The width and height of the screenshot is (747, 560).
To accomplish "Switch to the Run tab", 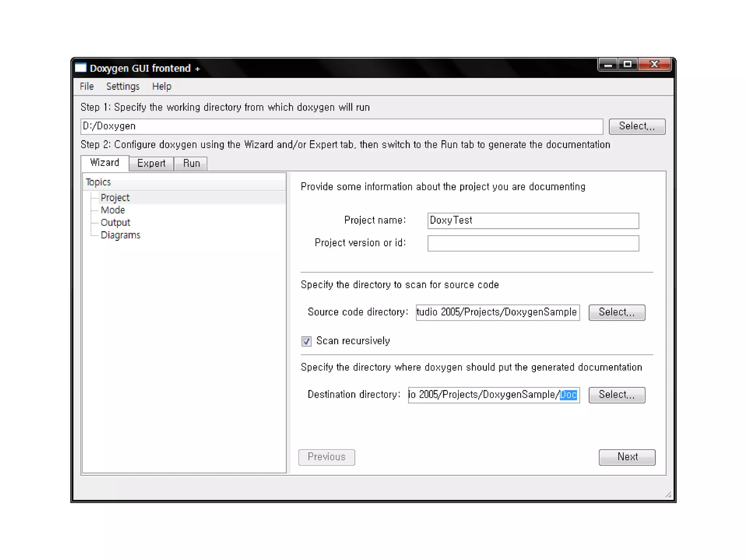I will click(191, 163).
